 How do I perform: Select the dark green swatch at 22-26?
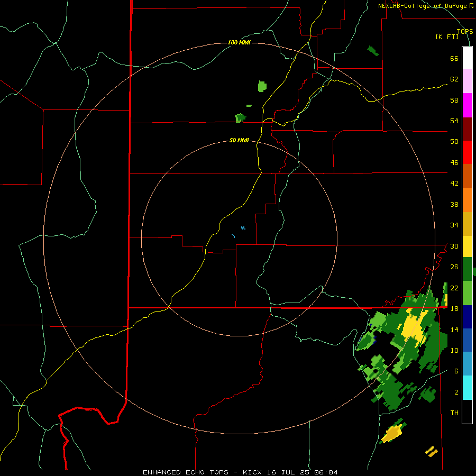tap(467, 269)
